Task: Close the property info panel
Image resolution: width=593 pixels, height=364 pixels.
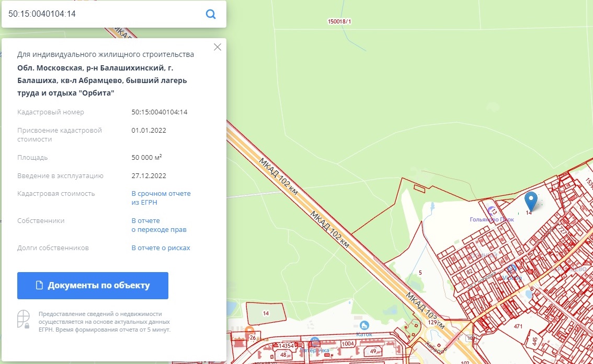Action: coord(218,47)
